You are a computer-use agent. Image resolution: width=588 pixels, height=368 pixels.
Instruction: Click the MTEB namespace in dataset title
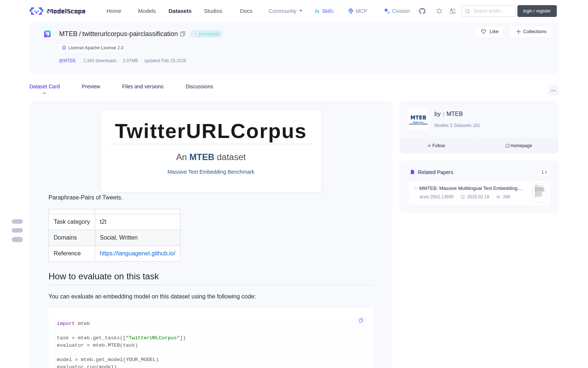(x=68, y=34)
